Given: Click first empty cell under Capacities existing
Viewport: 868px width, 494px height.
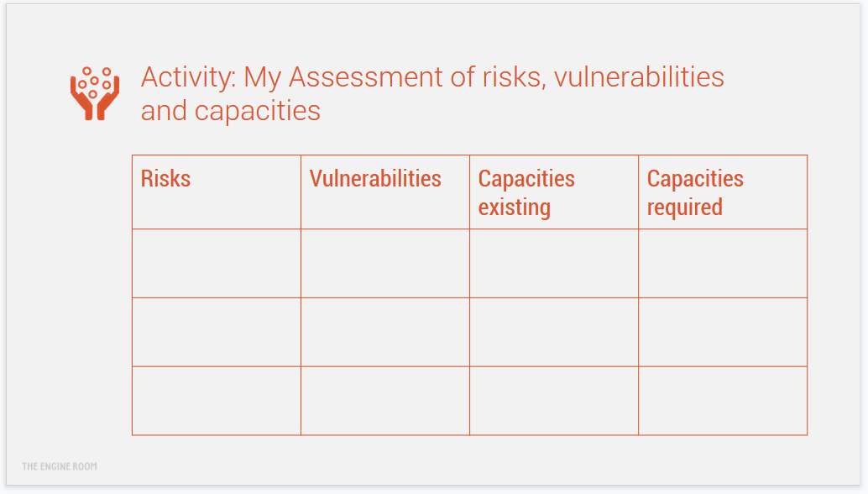Looking at the screenshot, I should [554, 263].
